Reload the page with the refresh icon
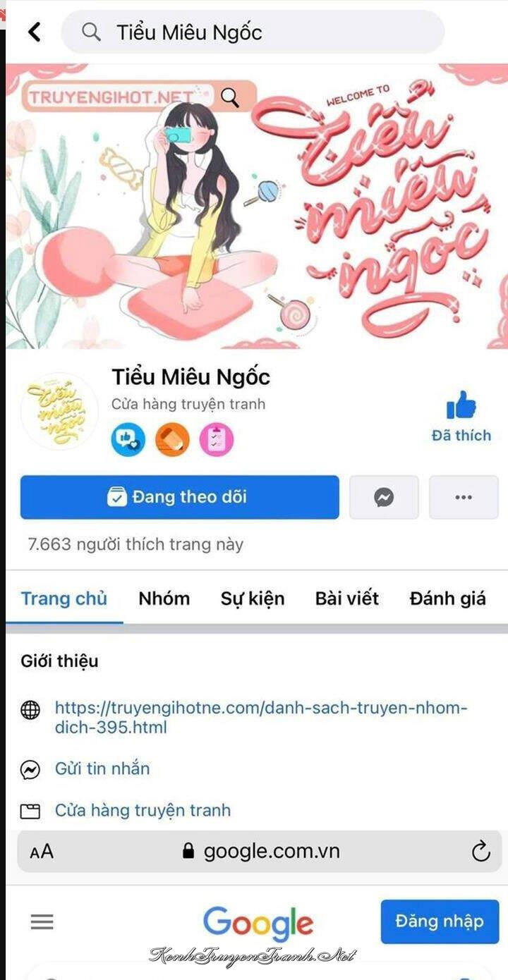 480,851
